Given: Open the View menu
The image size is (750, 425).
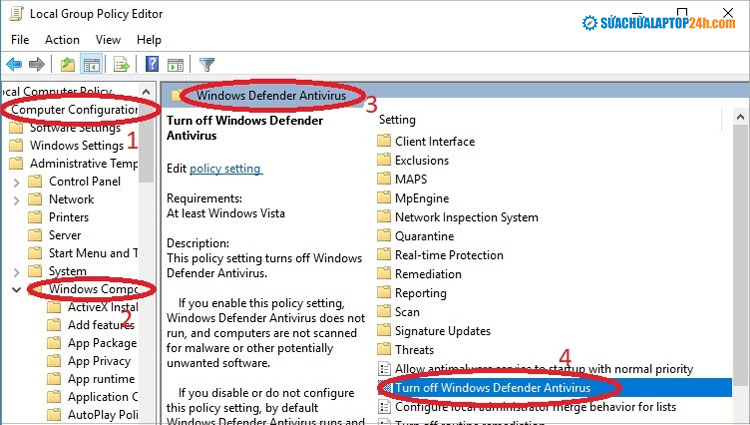Looking at the screenshot, I should [107, 40].
